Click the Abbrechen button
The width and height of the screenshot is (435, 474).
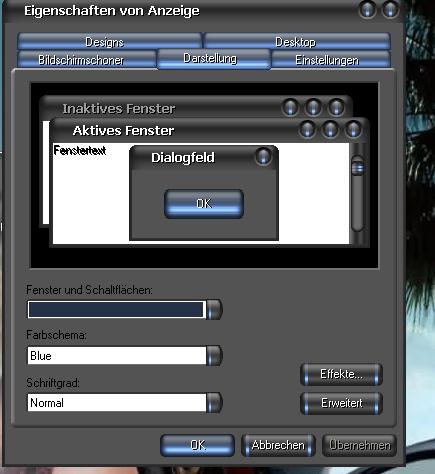(278, 445)
